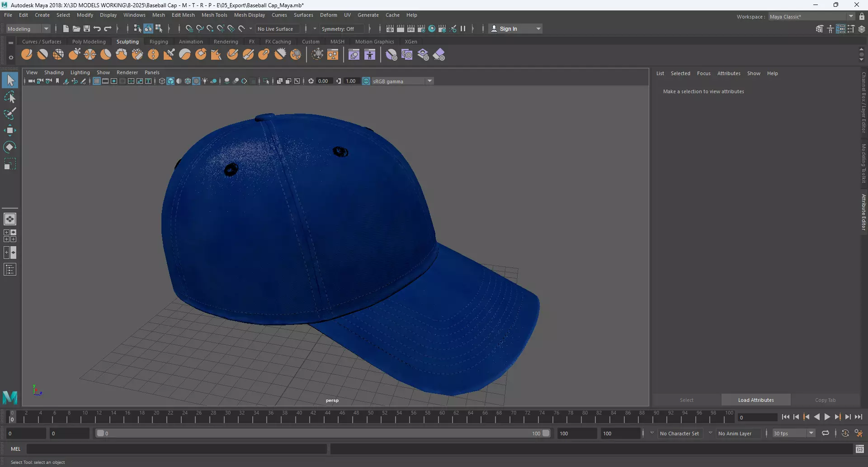This screenshot has height=467, width=868.
Task: Activate the Select Tool arrow in the toolbox
Action: coord(10,81)
